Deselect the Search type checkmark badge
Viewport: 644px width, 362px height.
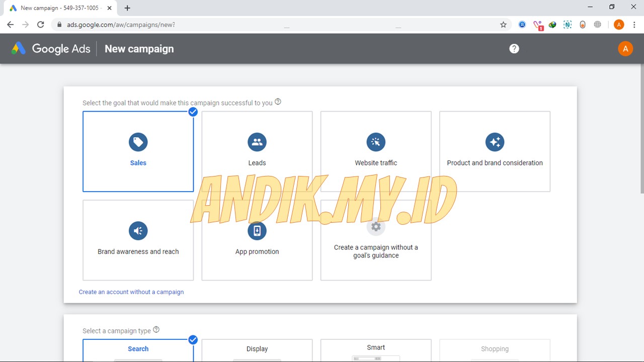[x=193, y=340]
